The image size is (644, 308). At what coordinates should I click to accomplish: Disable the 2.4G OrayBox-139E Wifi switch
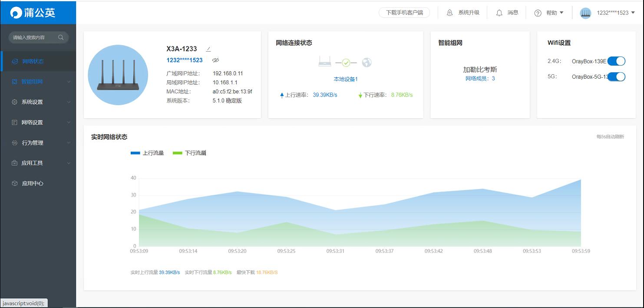tap(617, 61)
